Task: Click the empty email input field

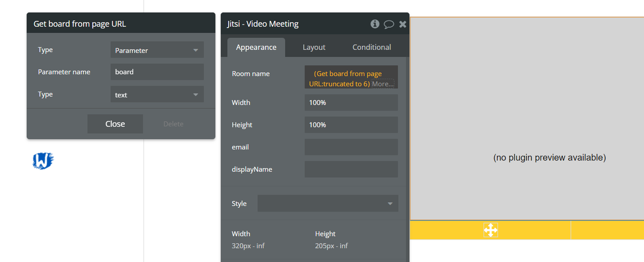Action: coord(351,147)
